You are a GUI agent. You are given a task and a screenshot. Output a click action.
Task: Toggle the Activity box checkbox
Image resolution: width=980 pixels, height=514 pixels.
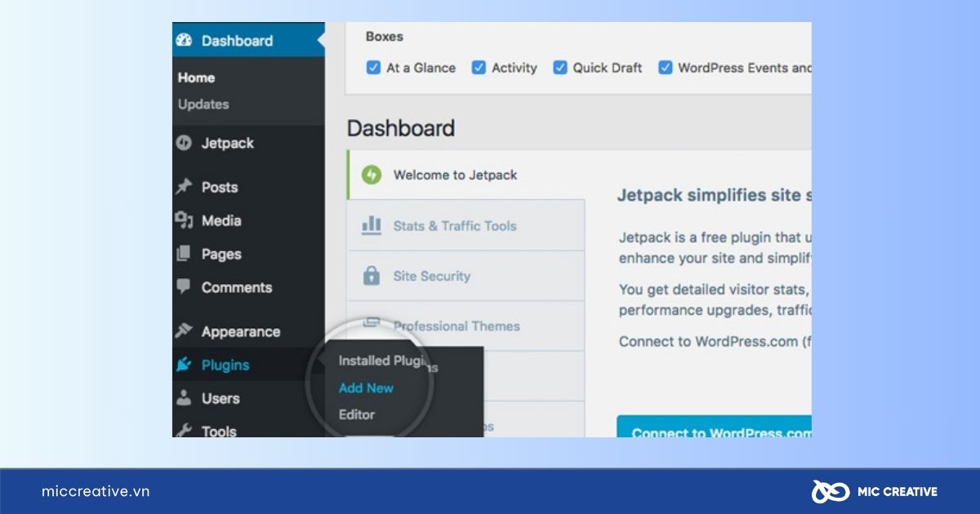coord(479,68)
